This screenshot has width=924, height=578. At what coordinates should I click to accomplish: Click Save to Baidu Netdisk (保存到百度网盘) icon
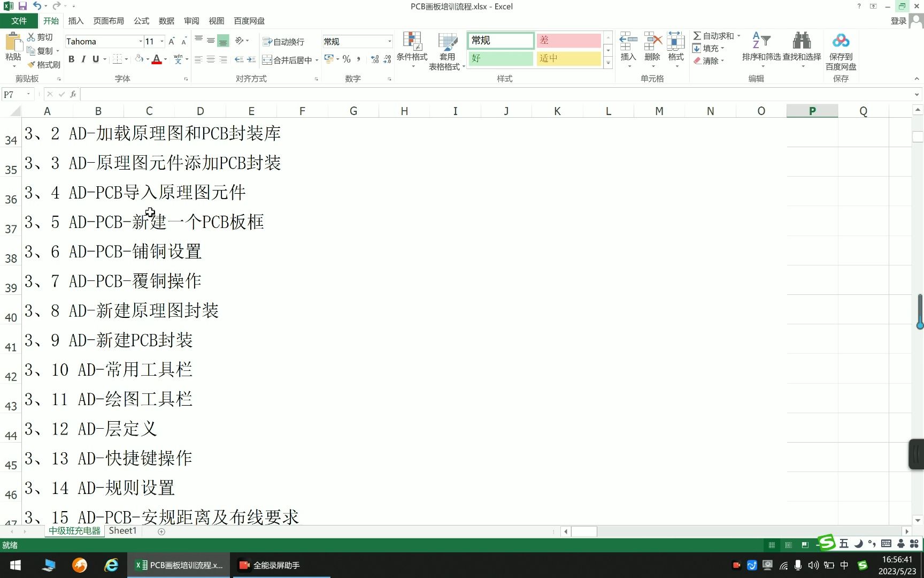[x=841, y=51]
